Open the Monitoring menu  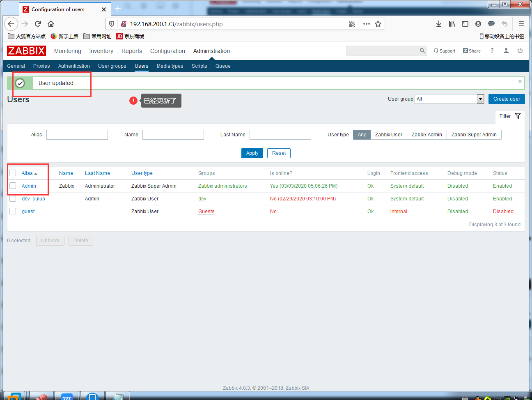(68, 51)
